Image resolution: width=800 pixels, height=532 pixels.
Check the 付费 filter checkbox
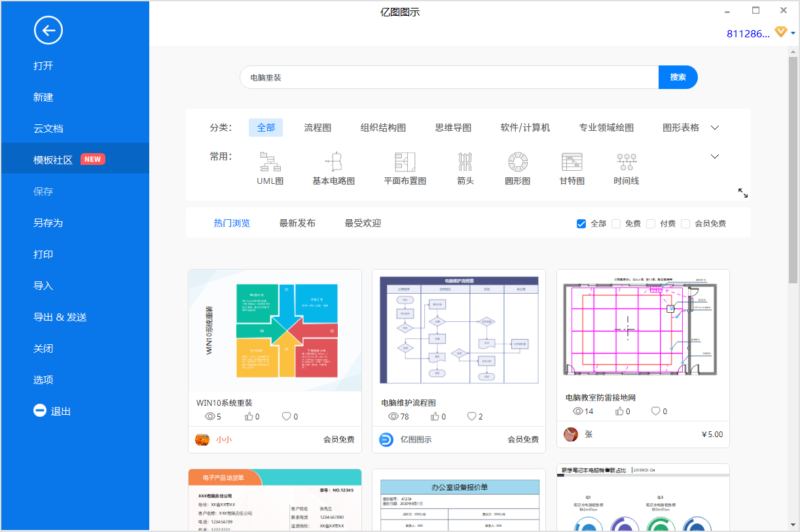[x=651, y=224]
